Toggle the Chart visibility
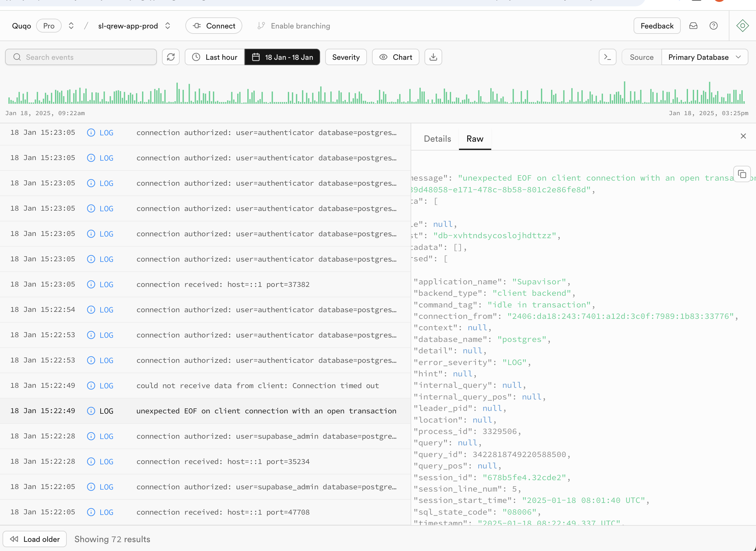This screenshot has width=756, height=551. click(x=395, y=57)
